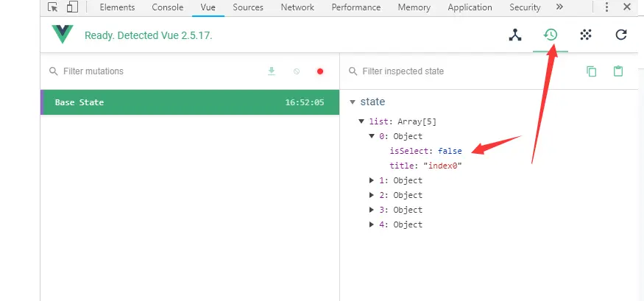This screenshot has width=644, height=301.
Task: Click the Commit All mutations icon
Action: tap(272, 71)
